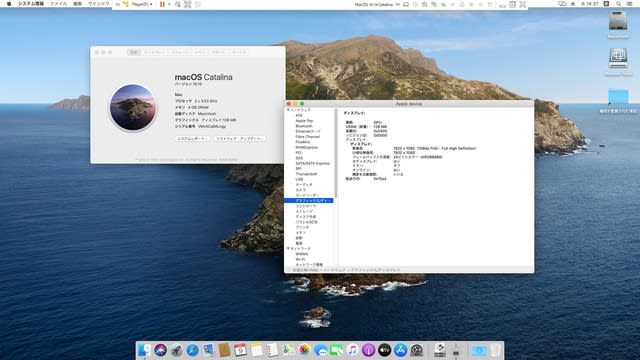Open Apple TV app in the Dock
The width and height of the screenshot is (640, 360).
384,350
